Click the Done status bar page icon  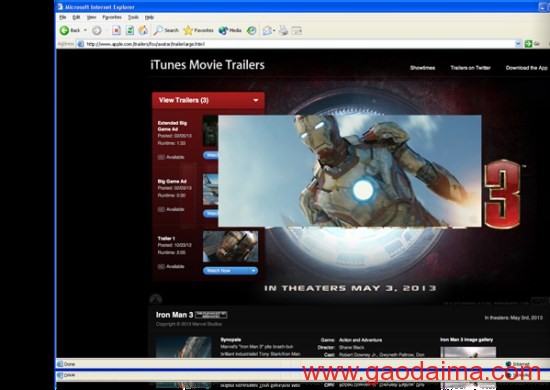[x=60, y=364]
